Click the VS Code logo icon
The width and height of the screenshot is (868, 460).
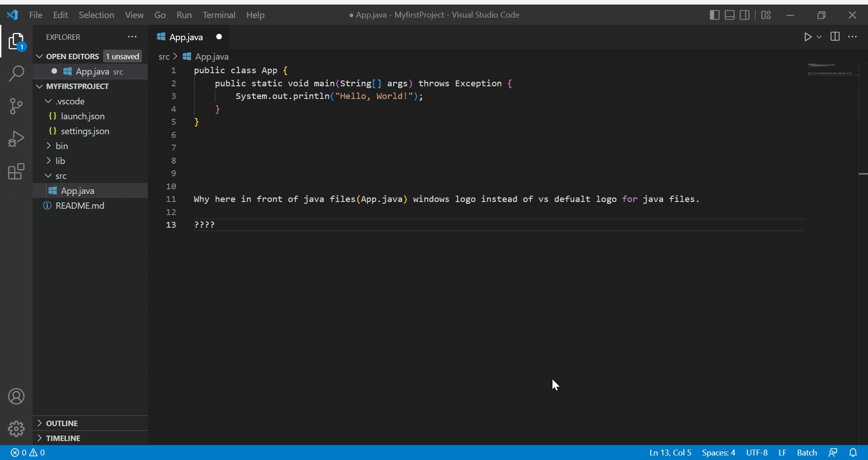tap(13, 15)
